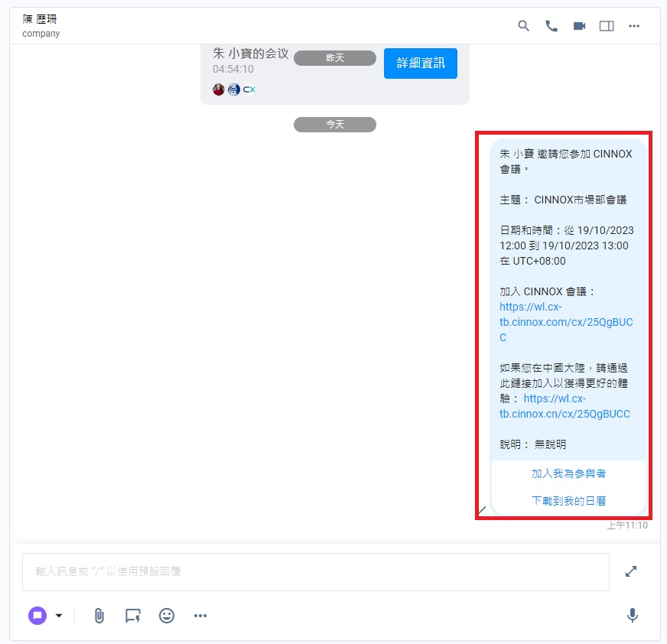Open the preset reply icon
This screenshot has height=644, width=667.
[x=133, y=616]
